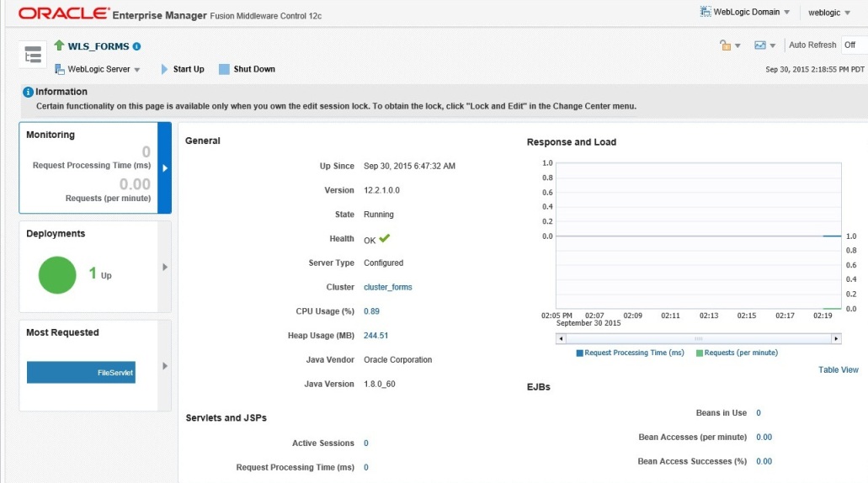The height and width of the screenshot is (483, 868).
Task: Expand the Most Requested panel arrow
Action: tap(164, 366)
